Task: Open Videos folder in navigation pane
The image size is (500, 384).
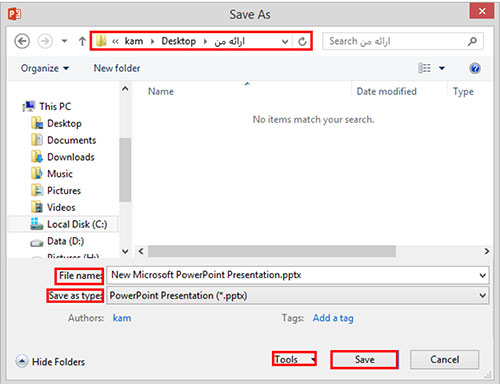Action: coord(61,207)
